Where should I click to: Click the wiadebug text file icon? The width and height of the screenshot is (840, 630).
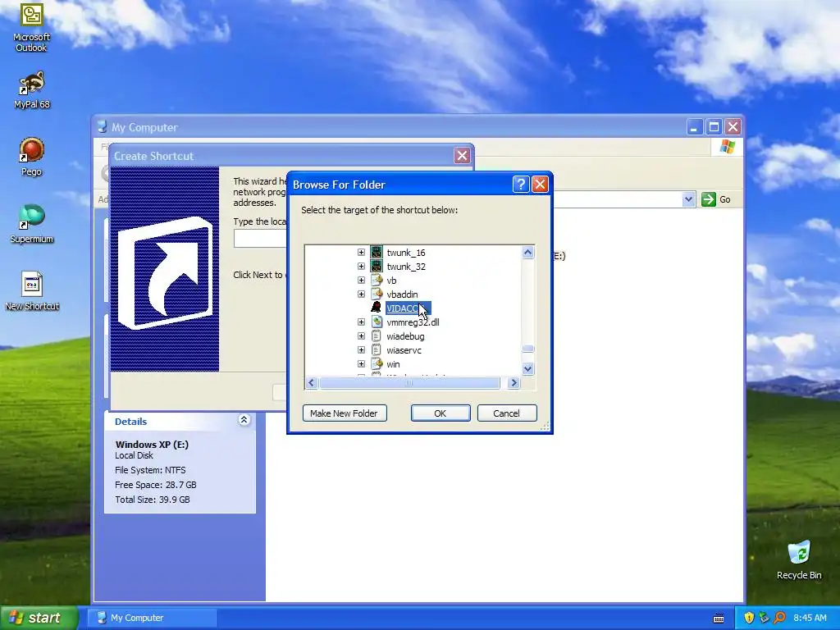click(377, 336)
